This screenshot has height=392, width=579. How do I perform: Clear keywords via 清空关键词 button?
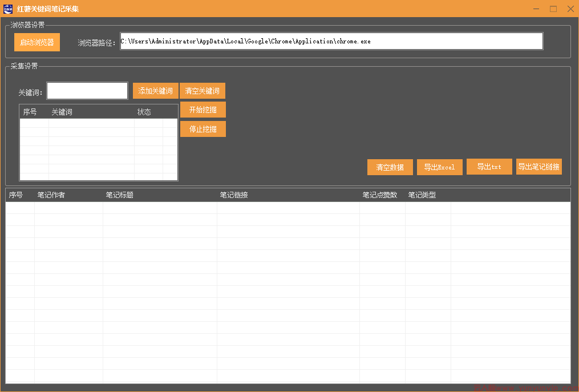203,91
